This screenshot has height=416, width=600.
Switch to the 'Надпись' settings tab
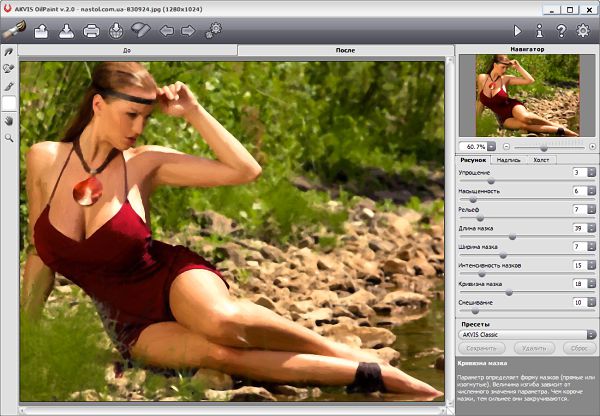508,159
